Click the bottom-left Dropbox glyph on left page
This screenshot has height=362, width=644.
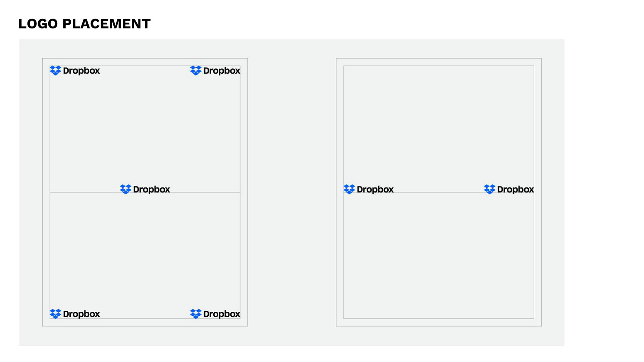[x=55, y=314]
